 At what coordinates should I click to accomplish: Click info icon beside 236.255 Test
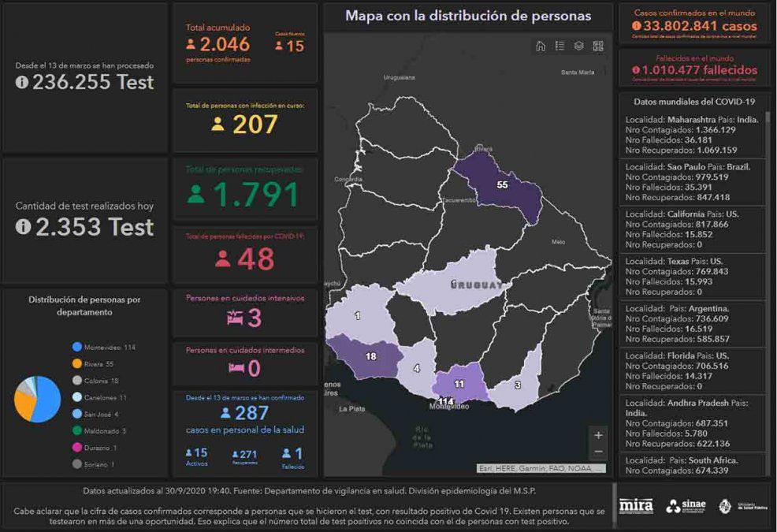coord(22,82)
